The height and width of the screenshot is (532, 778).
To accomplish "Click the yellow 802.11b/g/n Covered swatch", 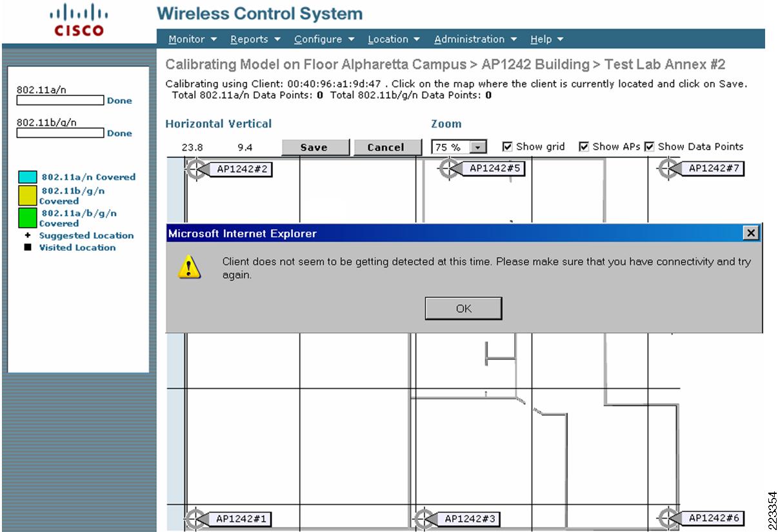I will coord(28,195).
